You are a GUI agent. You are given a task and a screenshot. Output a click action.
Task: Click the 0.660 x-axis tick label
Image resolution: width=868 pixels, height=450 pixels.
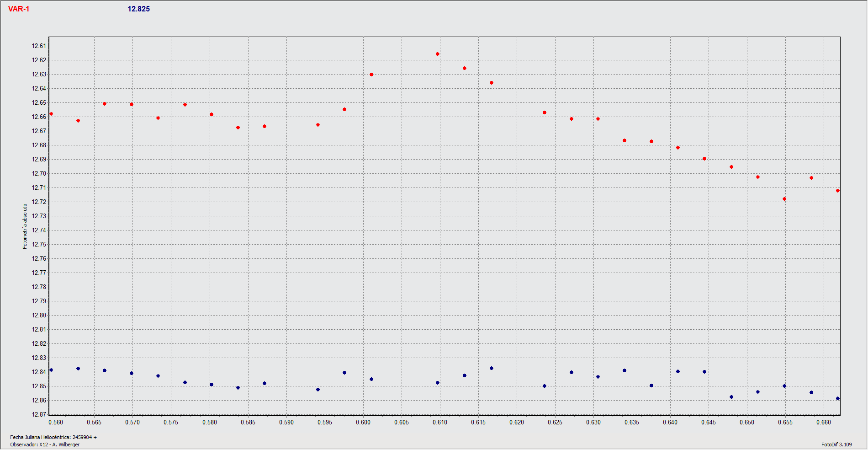(824, 422)
